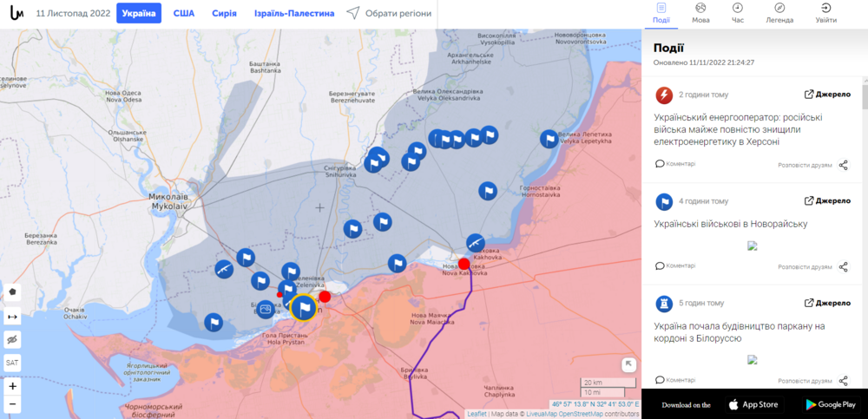Click the highlighted yellow-ringed flag marker at Kherson

[303, 308]
